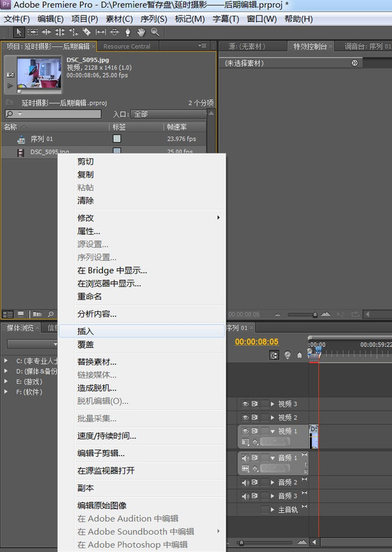Viewport: 392px width, 552px height.
Task: Click the DSC clip on 视频 1 track
Action: click(314, 437)
